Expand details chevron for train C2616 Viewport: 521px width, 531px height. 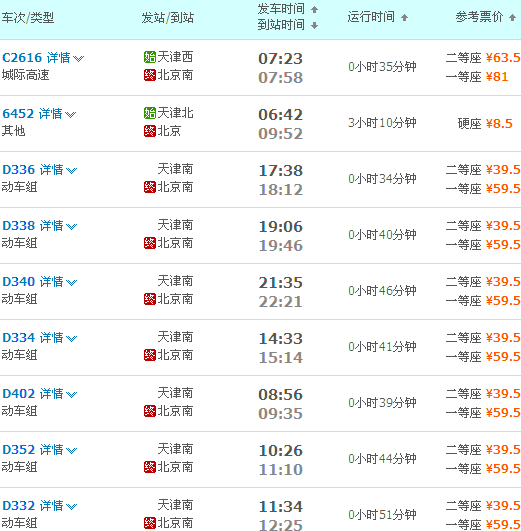pyautogui.click(x=79, y=59)
